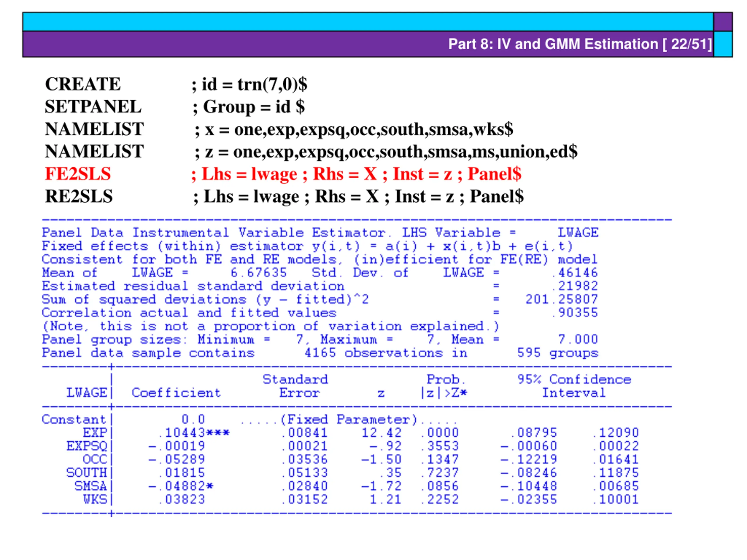The height and width of the screenshot is (560, 747).
Task: Select the CREATE command keyword
Action: (83, 84)
